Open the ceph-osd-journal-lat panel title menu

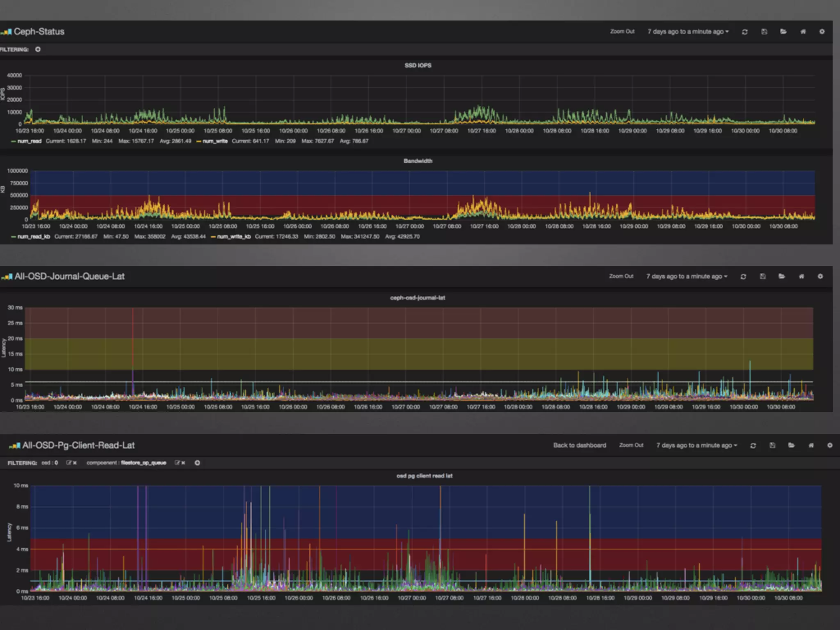tap(418, 298)
